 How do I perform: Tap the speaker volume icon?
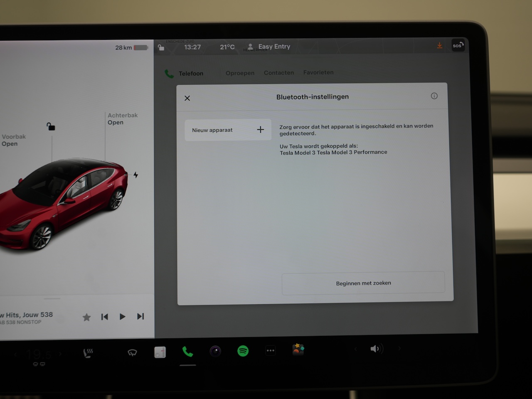click(x=377, y=349)
